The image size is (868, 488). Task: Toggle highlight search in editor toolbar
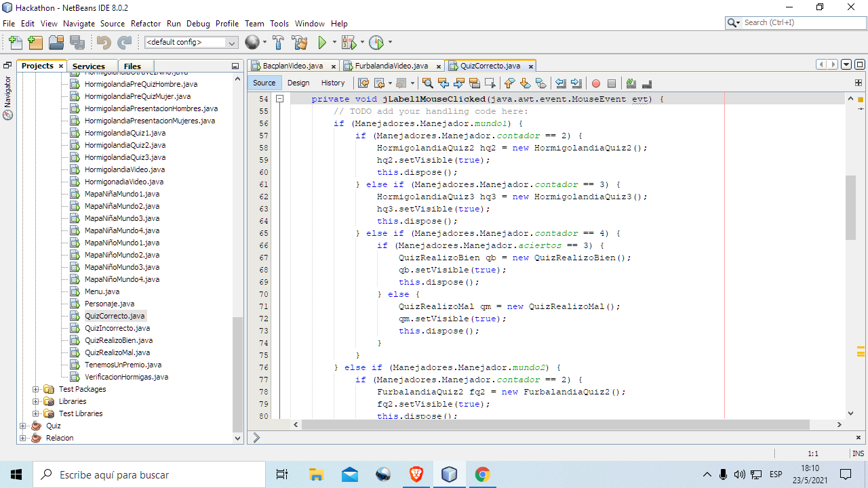[474, 83]
